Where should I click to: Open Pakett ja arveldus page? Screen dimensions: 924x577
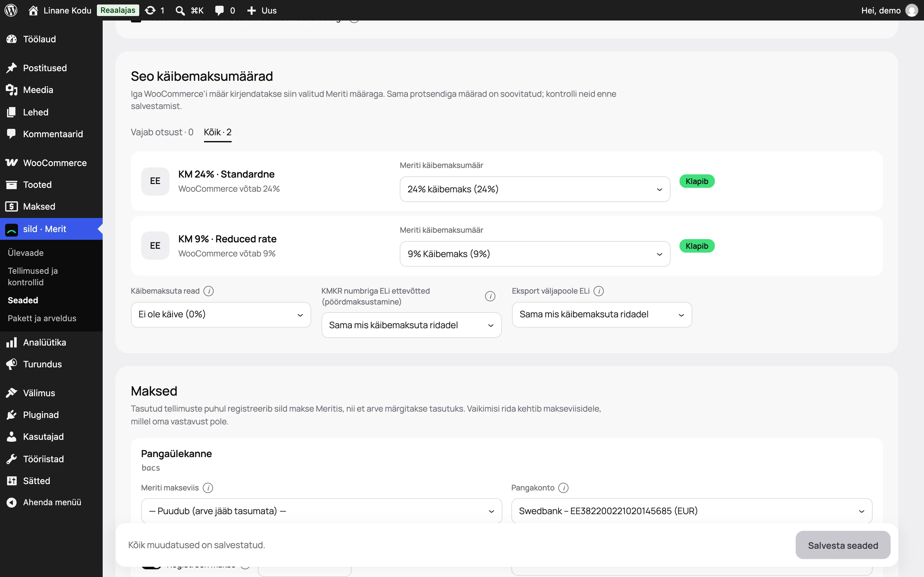click(42, 319)
